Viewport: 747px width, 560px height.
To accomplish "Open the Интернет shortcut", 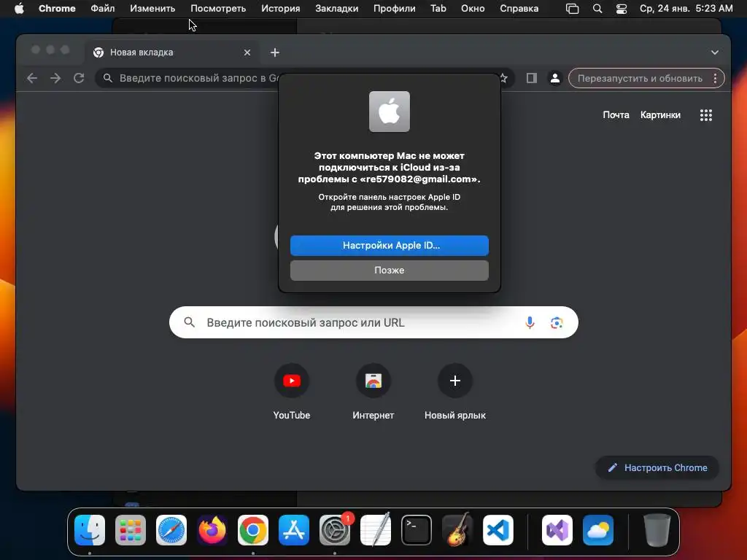I will tap(373, 392).
